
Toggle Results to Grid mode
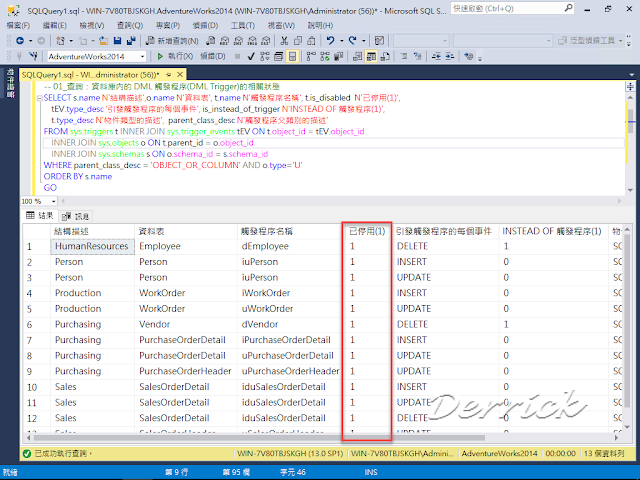point(371,56)
